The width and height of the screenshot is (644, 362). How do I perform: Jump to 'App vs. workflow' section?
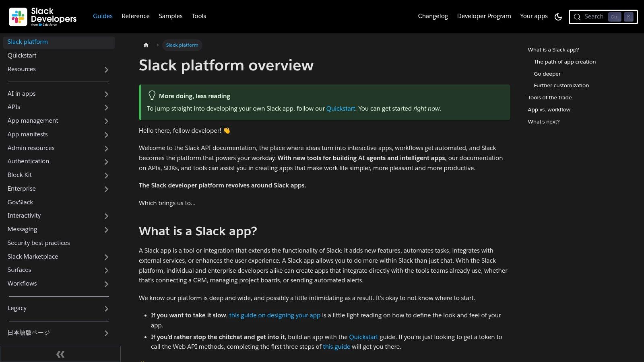click(549, 110)
